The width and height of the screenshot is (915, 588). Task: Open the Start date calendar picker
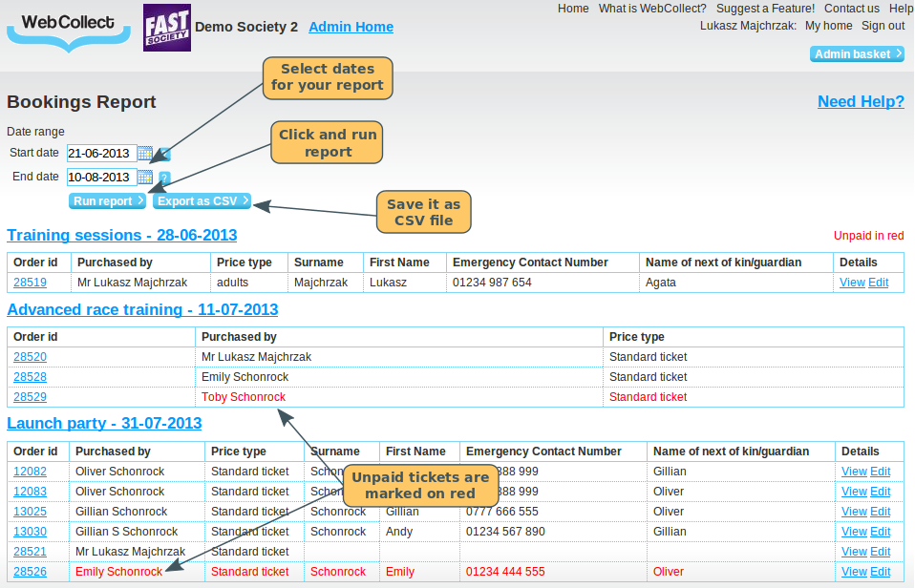[145, 154]
